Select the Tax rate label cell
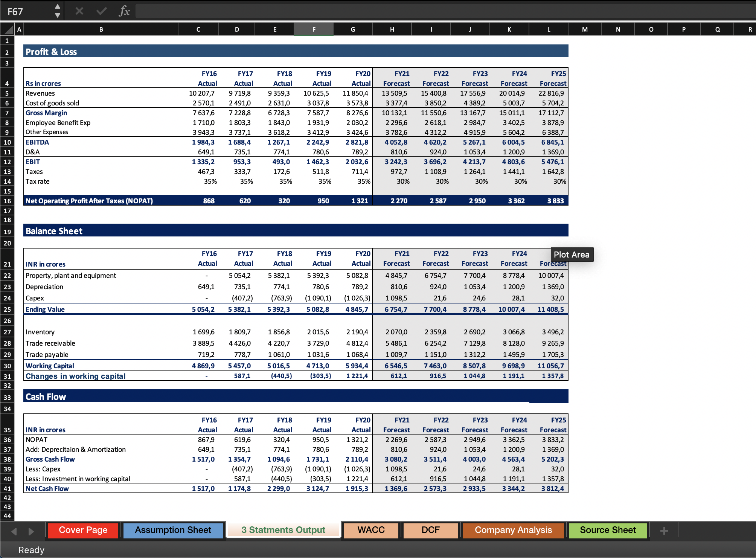This screenshot has width=756, height=558. 38,181
